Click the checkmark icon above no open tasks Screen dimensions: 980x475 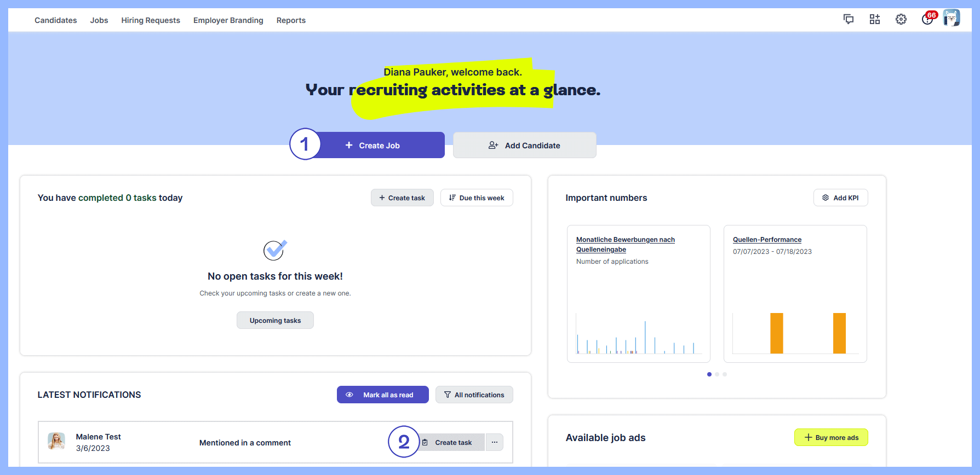pyautogui.click(x=275, y=250)
